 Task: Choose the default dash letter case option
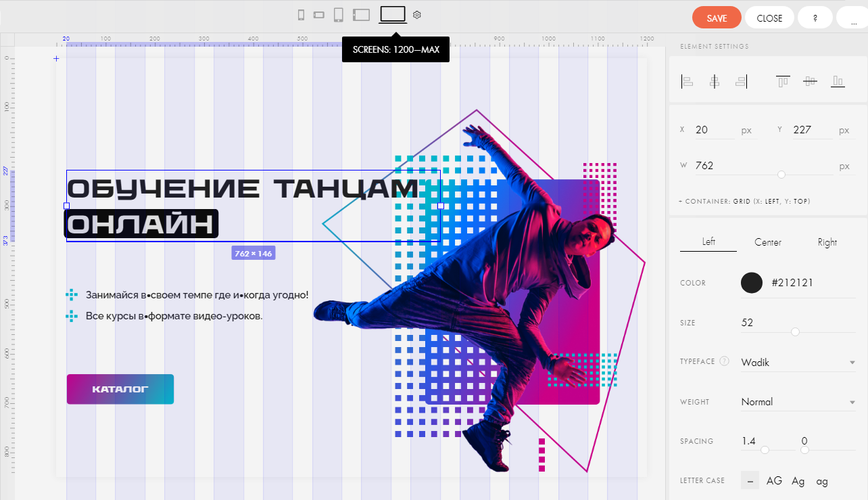point(750,480)
